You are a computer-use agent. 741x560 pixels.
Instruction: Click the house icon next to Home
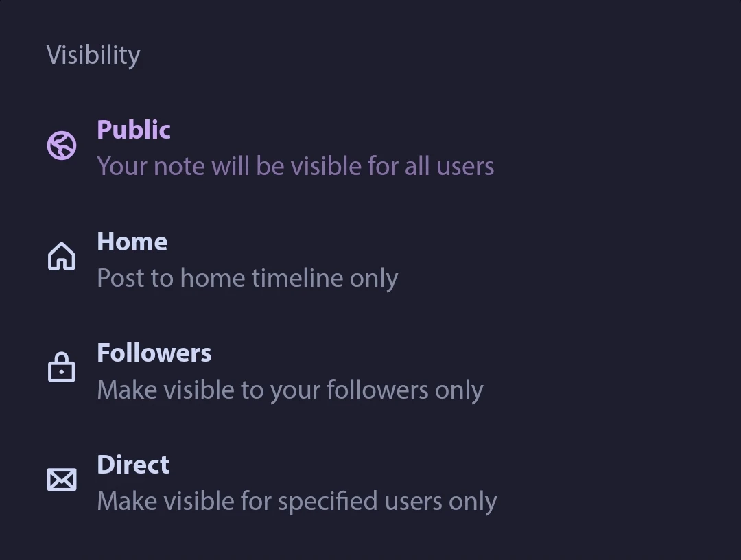(x=62, y=256)
